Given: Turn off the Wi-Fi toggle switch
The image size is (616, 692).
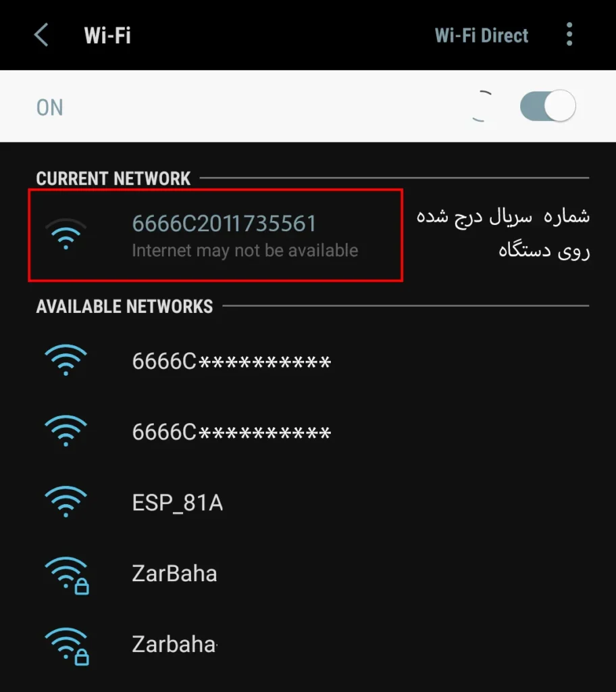Looking at the screenshot, I should [x=548, y=106].
